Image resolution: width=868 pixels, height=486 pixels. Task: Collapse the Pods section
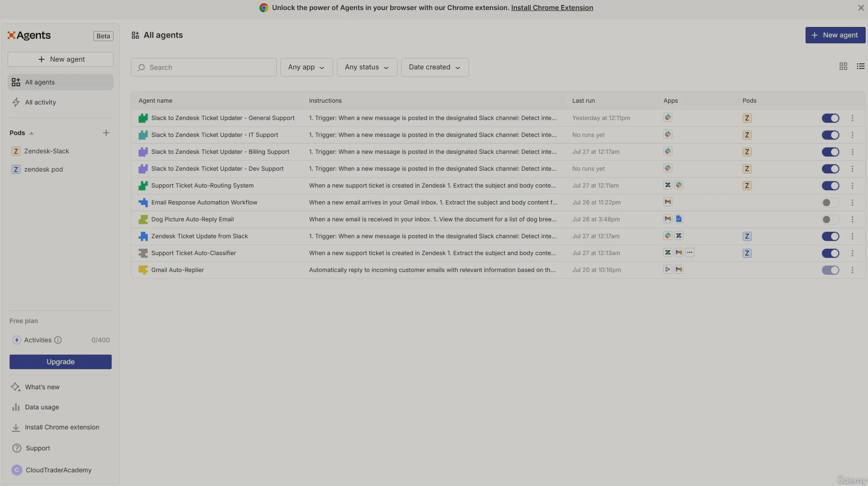pos(22,133)
